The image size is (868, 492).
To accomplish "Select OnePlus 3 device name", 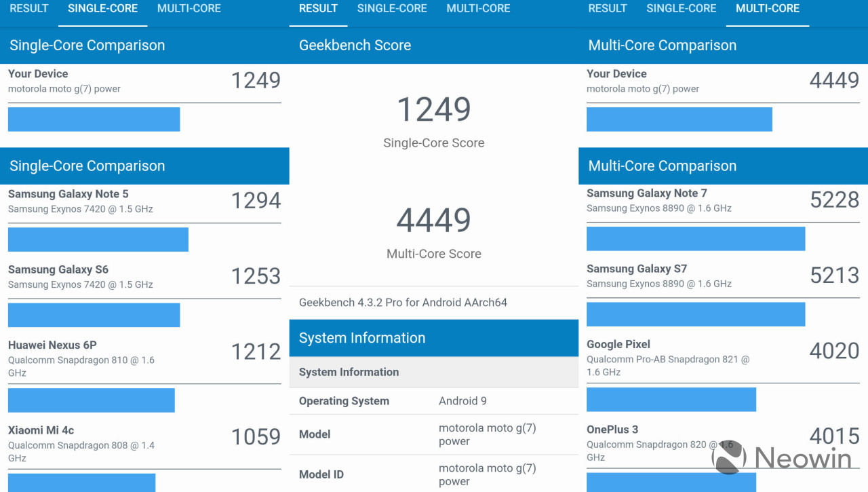I will (x=612, y=430).
